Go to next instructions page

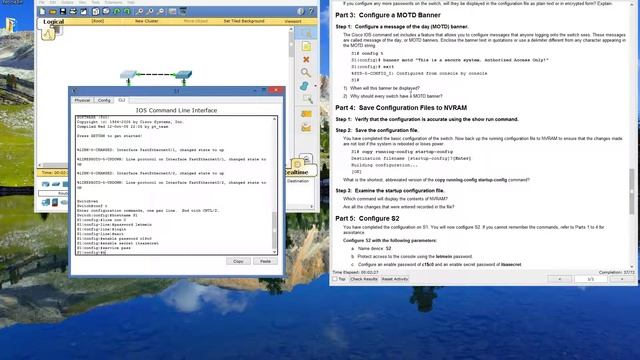(622, 279)
